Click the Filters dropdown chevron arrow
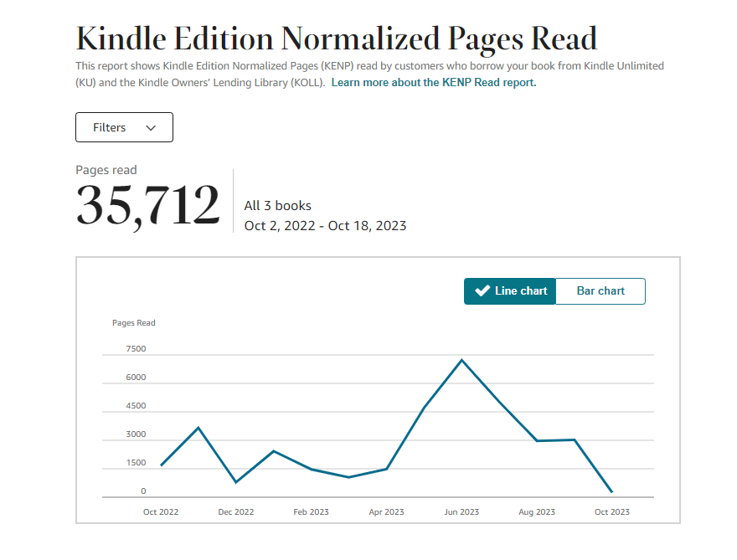This screenshot has width=737, height=560. 151,128
